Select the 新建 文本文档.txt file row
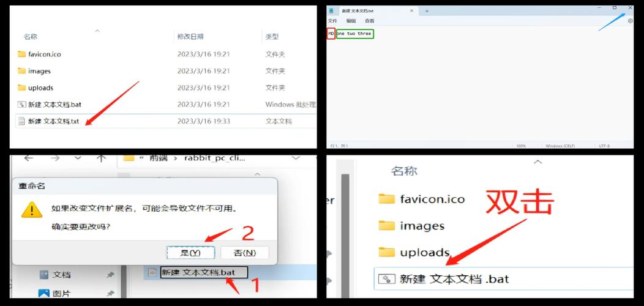The width and height of the screenshot is (644, 306). 165,121
